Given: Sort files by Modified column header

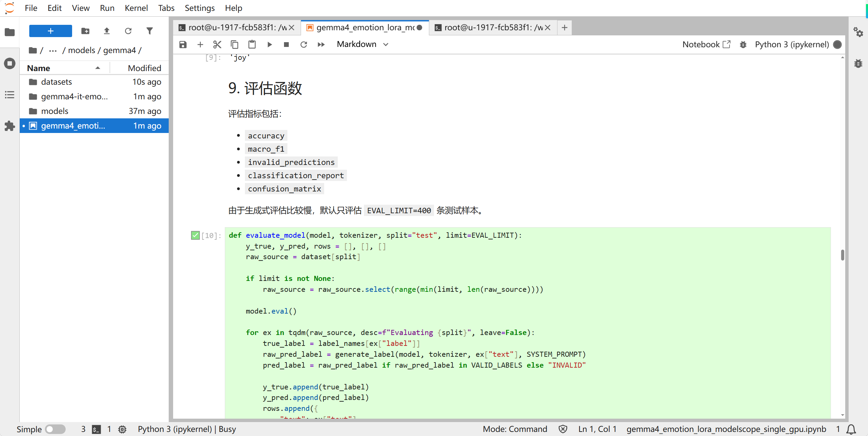Looking at the screenshot, I should click(139, 68).
